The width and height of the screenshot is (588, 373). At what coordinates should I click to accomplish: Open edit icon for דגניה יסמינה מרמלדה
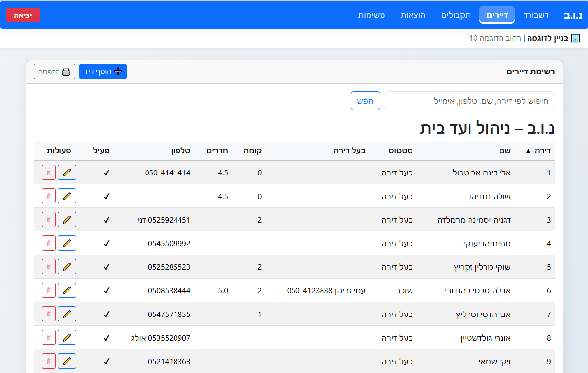pyautogui.click(x=67, y=219)
